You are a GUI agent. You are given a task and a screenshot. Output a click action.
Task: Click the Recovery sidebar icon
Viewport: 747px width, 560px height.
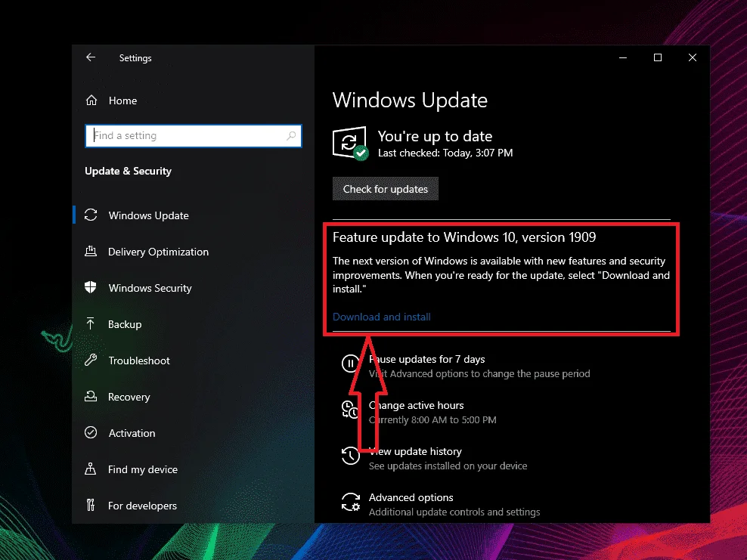point(91,396)
